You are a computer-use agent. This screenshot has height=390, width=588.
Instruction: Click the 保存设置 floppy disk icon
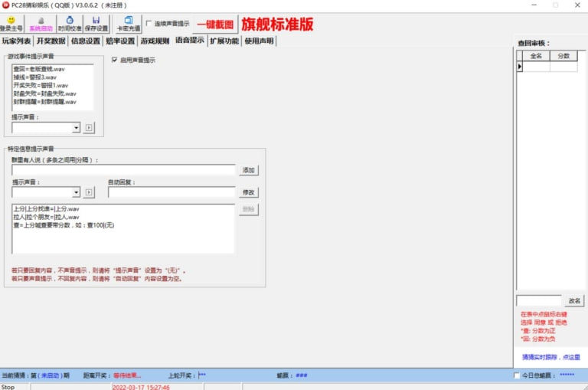pos(96,21)
